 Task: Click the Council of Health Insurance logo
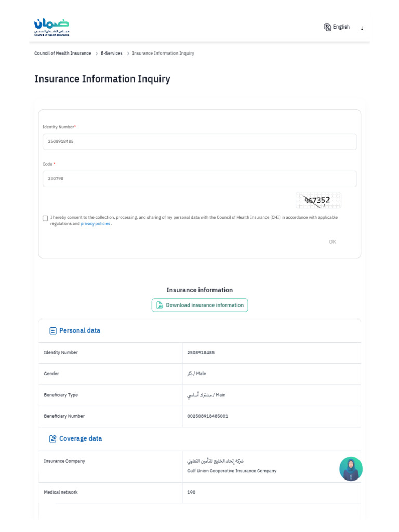(x=51, y=27)
